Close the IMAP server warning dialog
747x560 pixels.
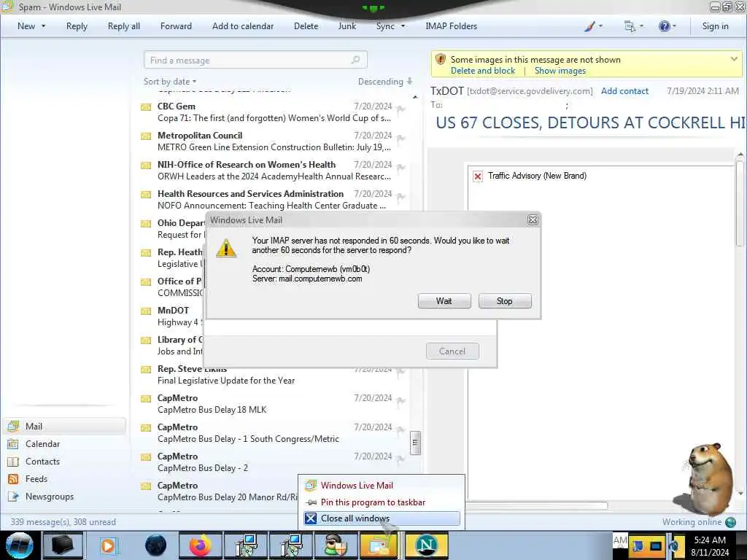coord(533,220)
